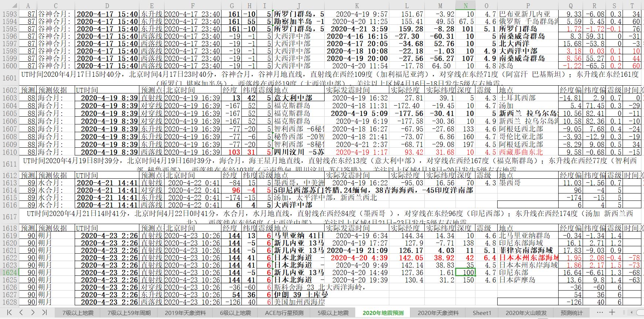The height and width of the screenshot is (319, 644).
Task: Open the ACE与行星预测 sheet tab
Action: 284,313
